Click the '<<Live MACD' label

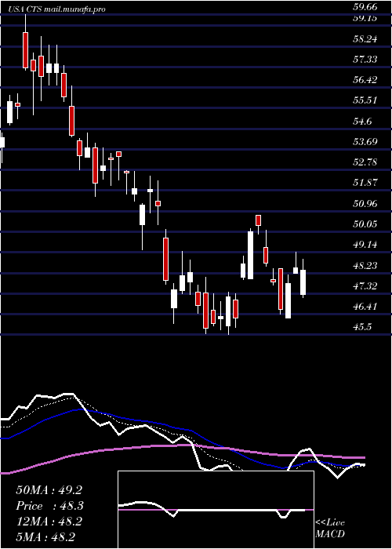330,529
